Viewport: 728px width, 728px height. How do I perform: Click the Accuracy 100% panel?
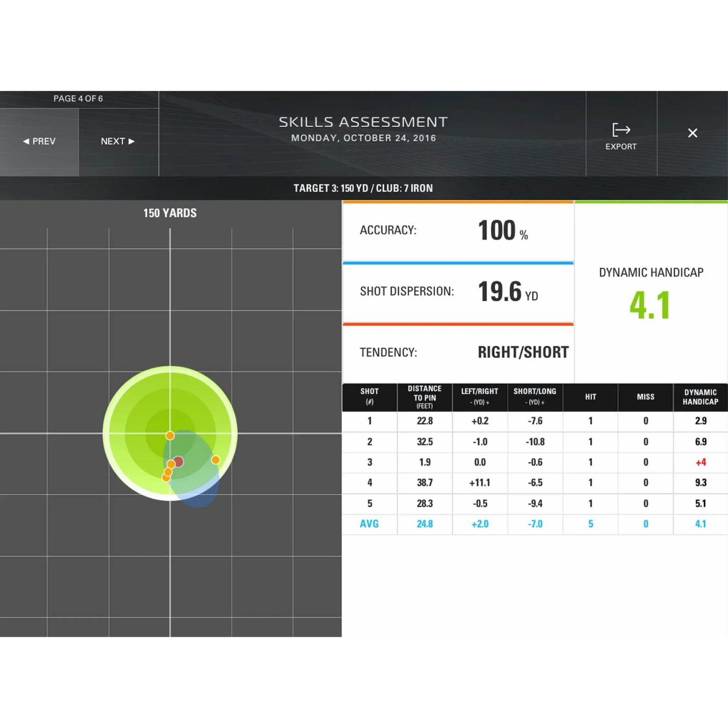click(x=458, y=230)
